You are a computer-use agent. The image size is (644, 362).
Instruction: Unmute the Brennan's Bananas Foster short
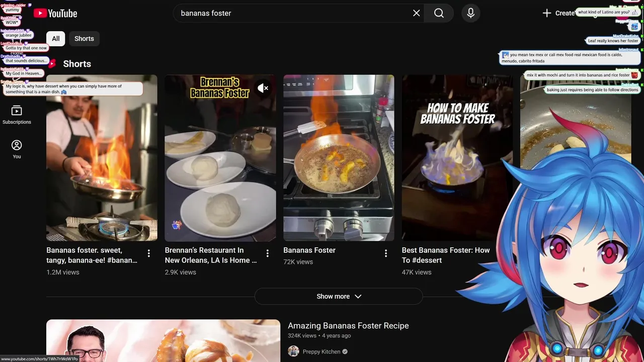(x=263, y=88)
